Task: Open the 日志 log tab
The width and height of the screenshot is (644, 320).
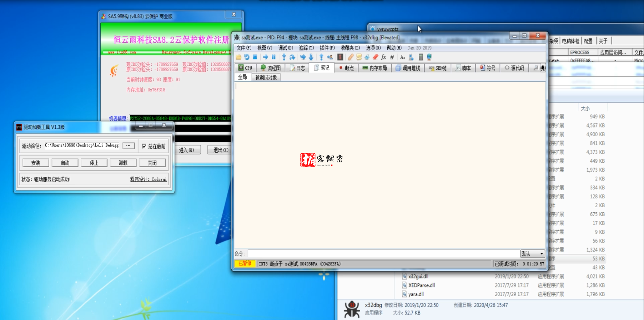Action: (297, 68)
